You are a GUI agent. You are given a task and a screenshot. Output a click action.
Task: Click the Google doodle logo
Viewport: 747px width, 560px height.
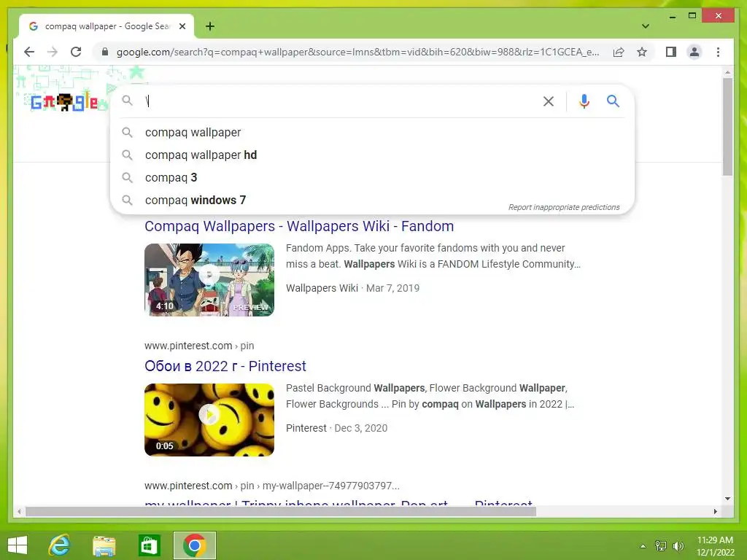(65, 102)
